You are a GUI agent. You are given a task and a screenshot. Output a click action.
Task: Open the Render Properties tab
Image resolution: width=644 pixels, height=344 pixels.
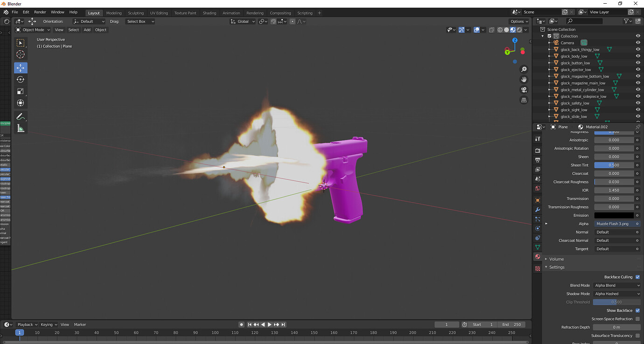click(x=537, y=150)
